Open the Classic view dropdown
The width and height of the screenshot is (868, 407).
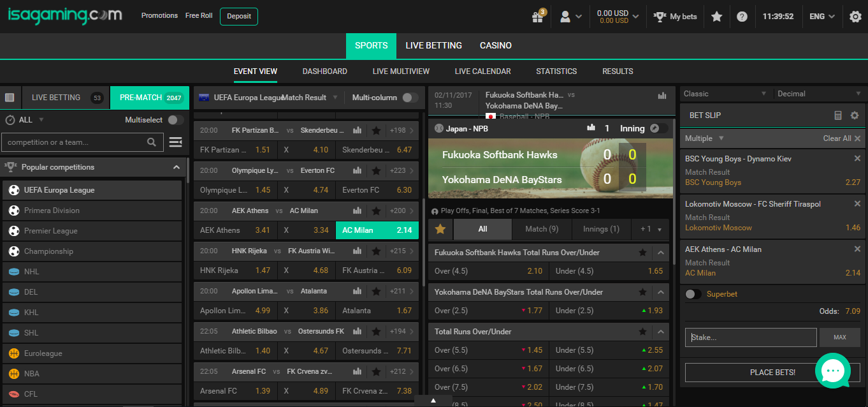point(725,94)
